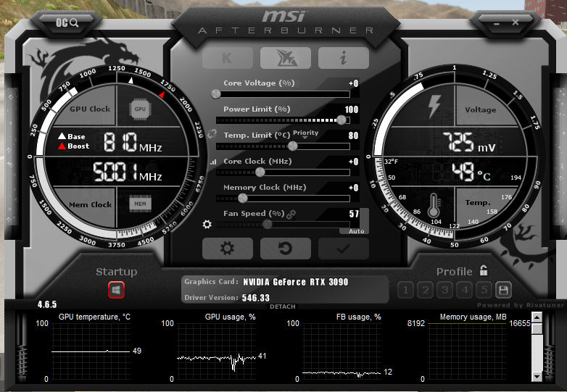Viewport: 567px width, 392px height.
Task: Click the FB usage graph
Action: [342, 353]
